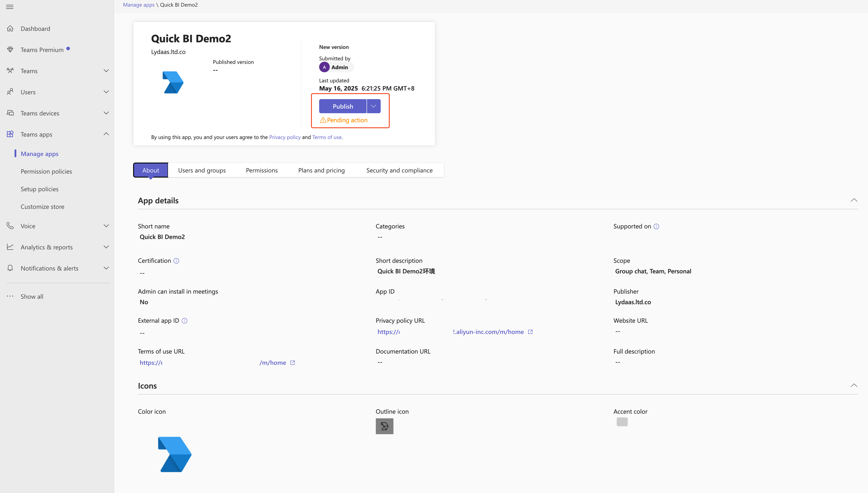
Task: Open Customize store in sidebar
Action: point(42,207)
